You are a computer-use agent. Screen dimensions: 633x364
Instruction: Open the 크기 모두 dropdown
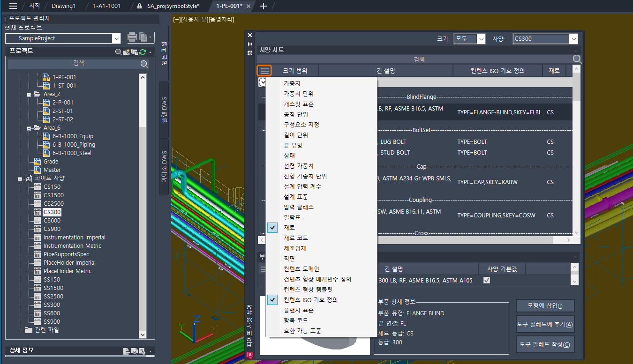click(481, 39)
